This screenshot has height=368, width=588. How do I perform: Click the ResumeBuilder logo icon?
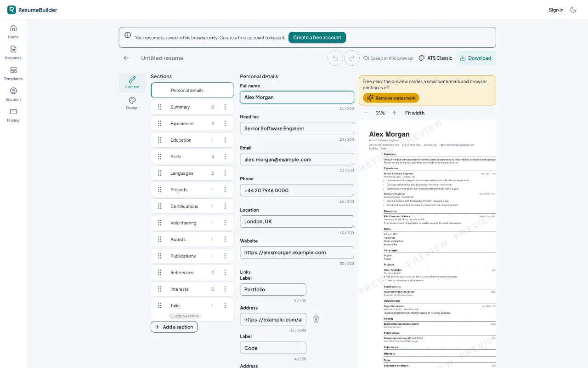[11, 10]
